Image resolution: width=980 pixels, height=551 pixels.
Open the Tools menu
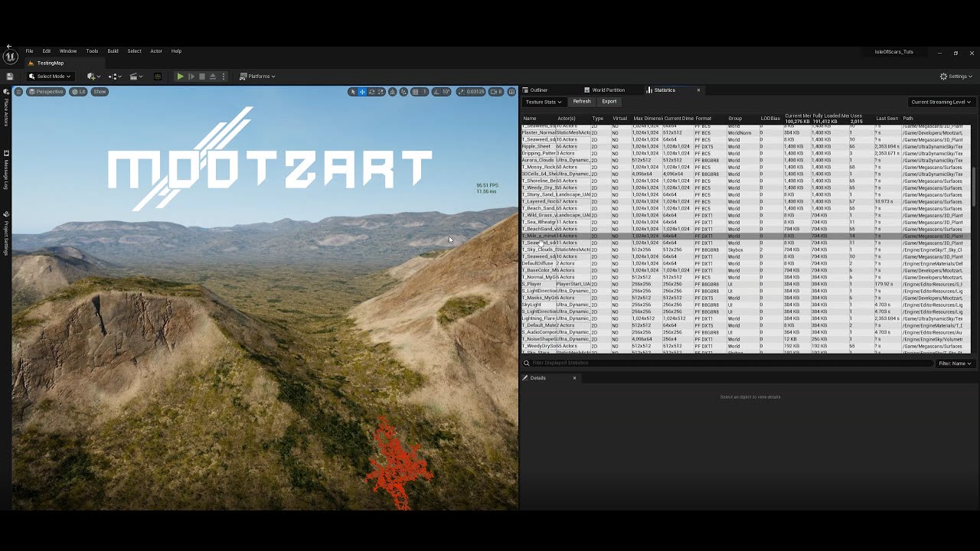(x=92, y=51)
